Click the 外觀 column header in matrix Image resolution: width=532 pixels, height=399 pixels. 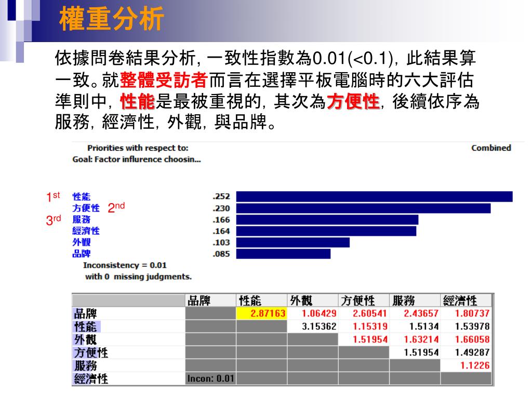point(312,301)
